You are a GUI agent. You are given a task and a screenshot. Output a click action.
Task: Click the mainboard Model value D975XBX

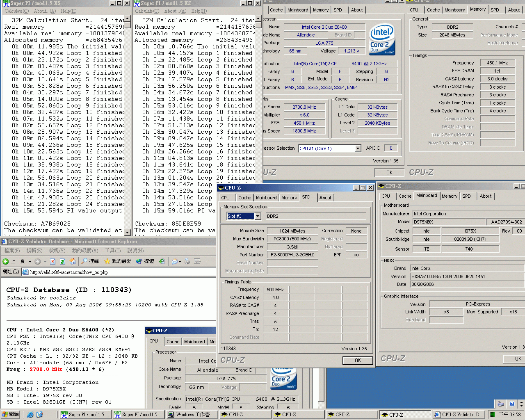click(448, 222)
